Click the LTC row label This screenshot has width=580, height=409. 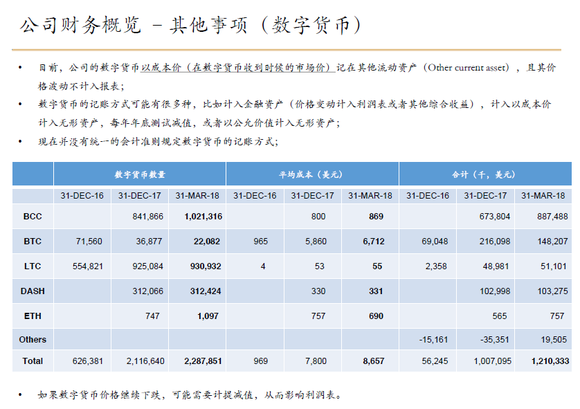pyautogui.click(x=33, y=266)
